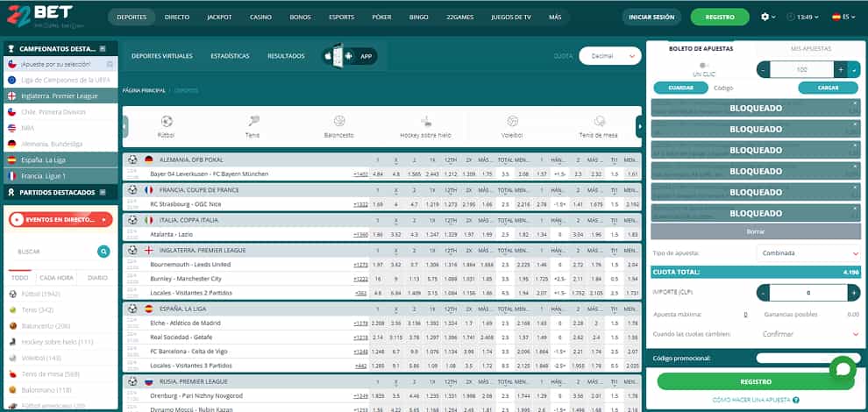Select the Voleibol sport icon
Screen dimensions: 868x412
[513, 126]
